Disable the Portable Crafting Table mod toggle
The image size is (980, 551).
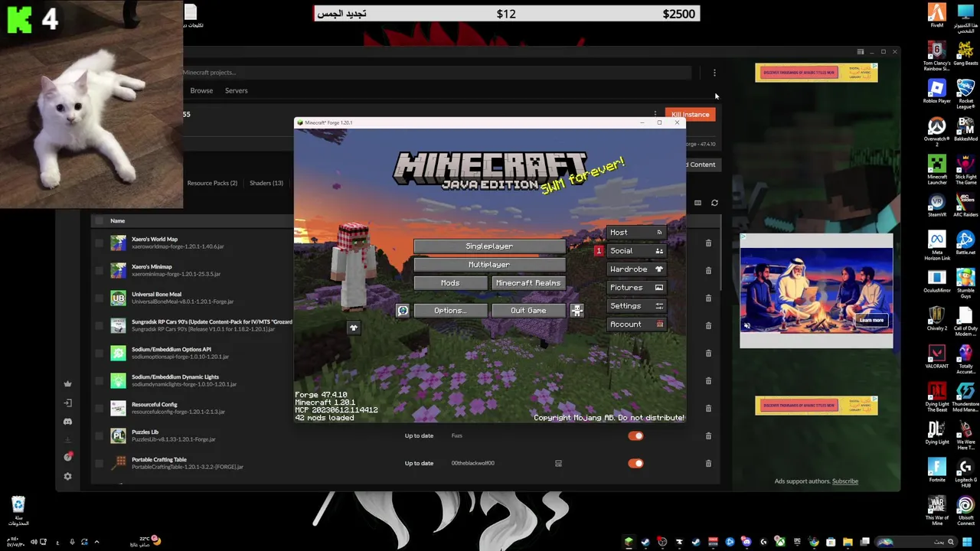click(635, 464)
